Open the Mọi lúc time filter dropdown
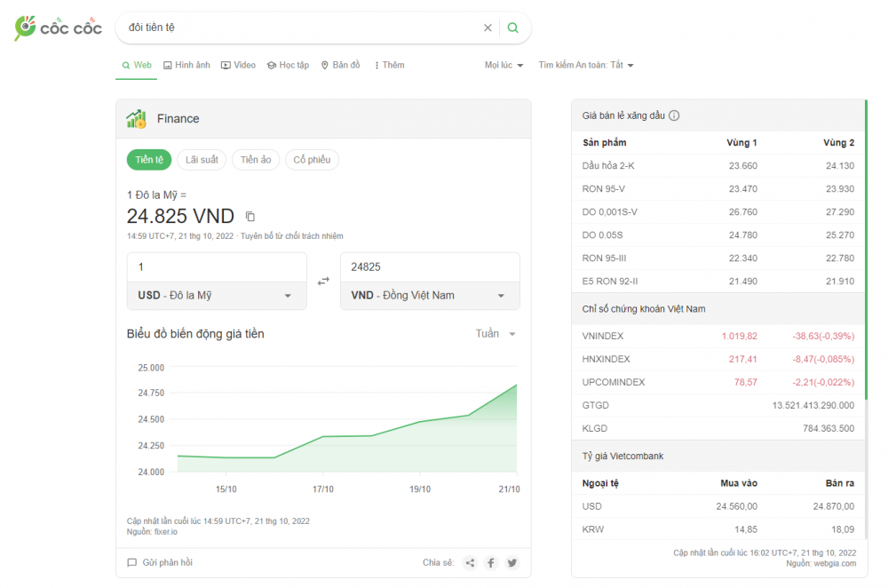Viewport: 888px width, 588px height. [503, 64]
